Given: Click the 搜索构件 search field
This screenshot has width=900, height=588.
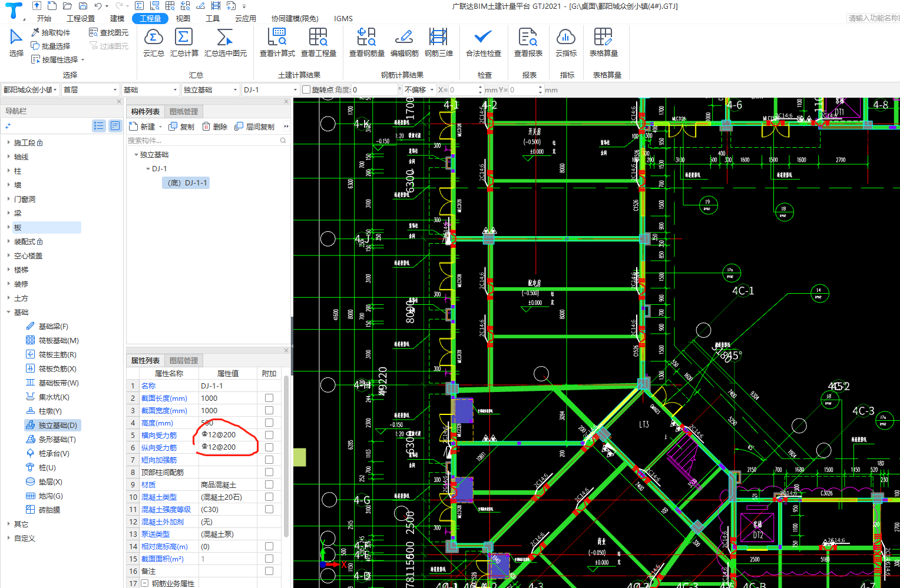Looking at the screenshot, I should click(x=207, y=140).
